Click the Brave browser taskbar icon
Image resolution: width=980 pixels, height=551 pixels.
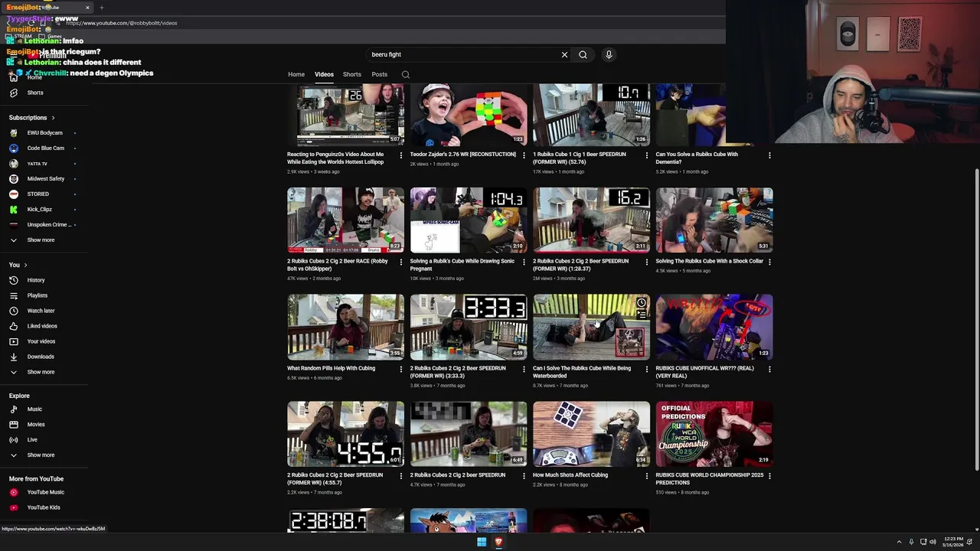(498, 542)
